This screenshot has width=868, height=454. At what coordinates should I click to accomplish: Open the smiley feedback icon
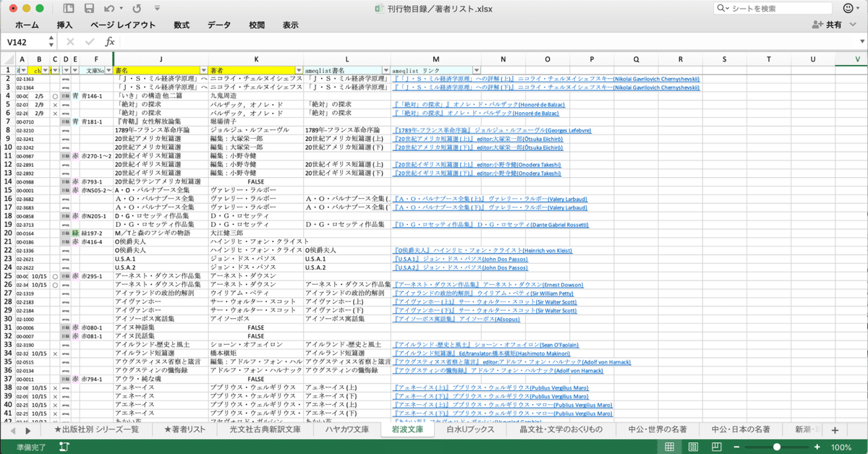pyautogui.click(x=849, y=9)
